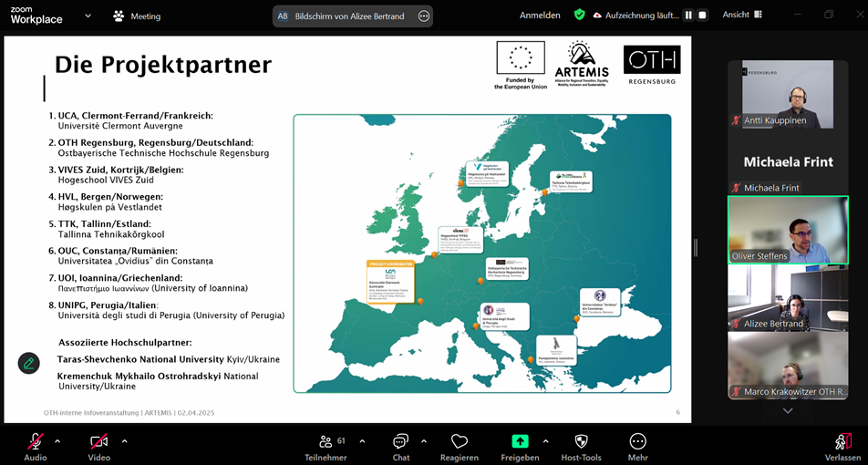This screenshot has width=868, height=465.
Task: Expand Chat options arrow
Action: [424, 441]
